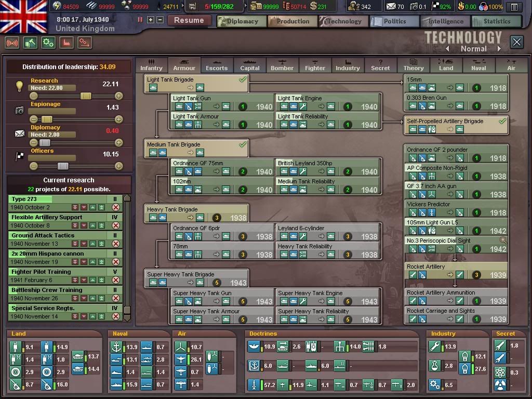The width and height of the screenshot is (532, 399).
Task: Decrease Research leadership with the minus button
Action: (33, 96)
